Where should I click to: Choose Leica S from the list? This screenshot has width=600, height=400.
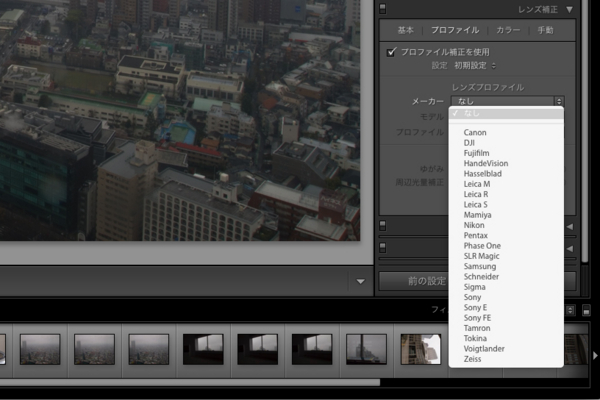[506, 205]
